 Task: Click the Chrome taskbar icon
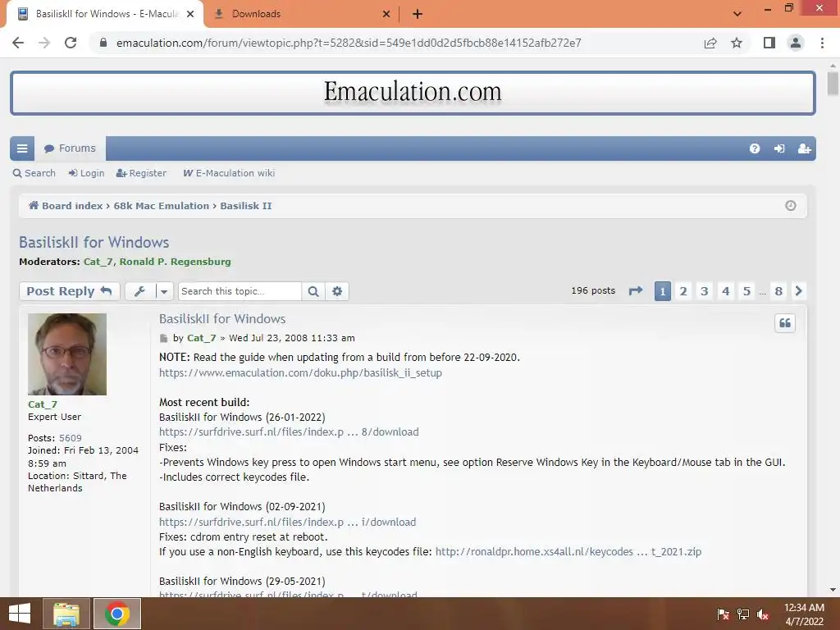click(x=117, y=614)
